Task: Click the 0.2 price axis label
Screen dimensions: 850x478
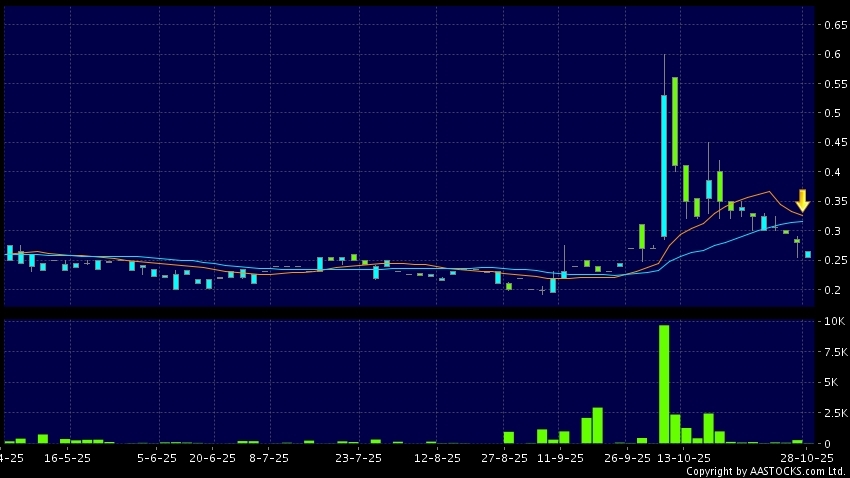Action: [x=831, y=290]
